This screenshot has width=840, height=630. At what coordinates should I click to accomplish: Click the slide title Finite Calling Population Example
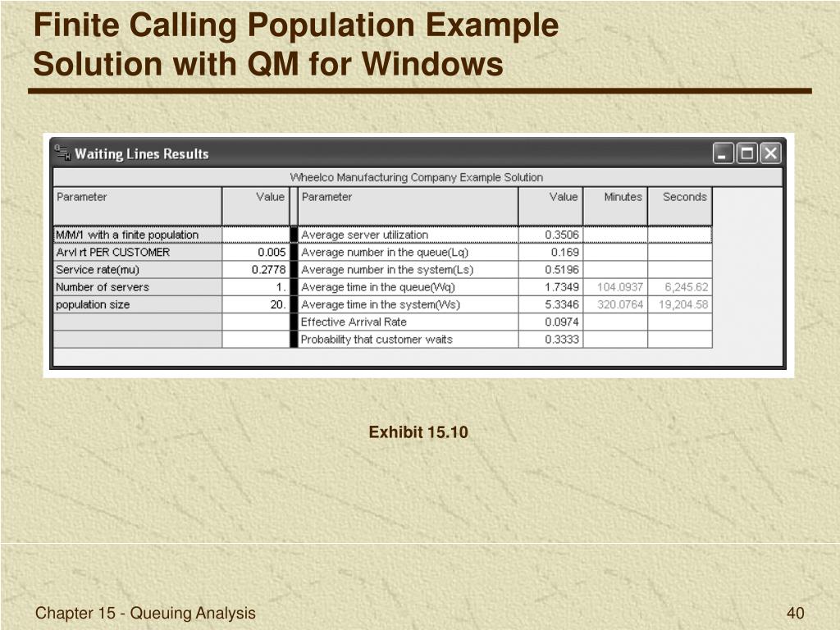click(295, 25)
